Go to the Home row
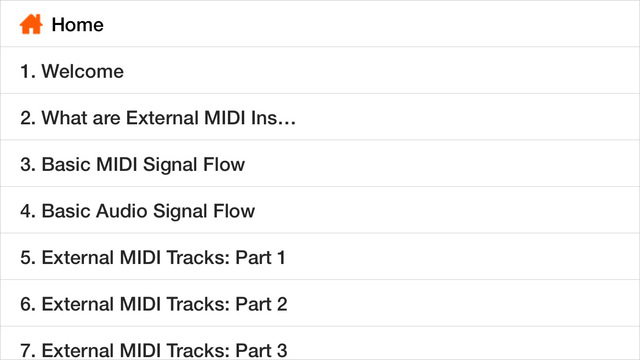The width and height of the screenshot is (640, 360). coord(320,24)
